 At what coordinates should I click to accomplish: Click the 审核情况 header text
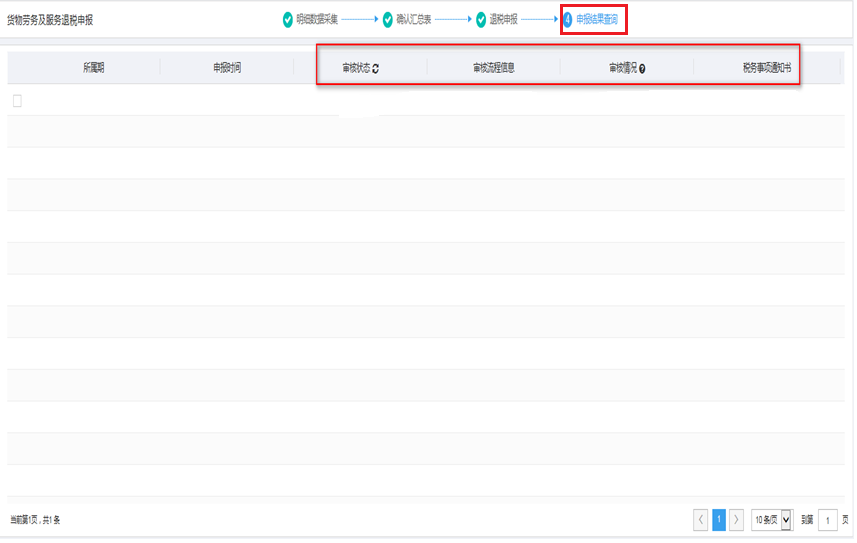pos(622,68)
